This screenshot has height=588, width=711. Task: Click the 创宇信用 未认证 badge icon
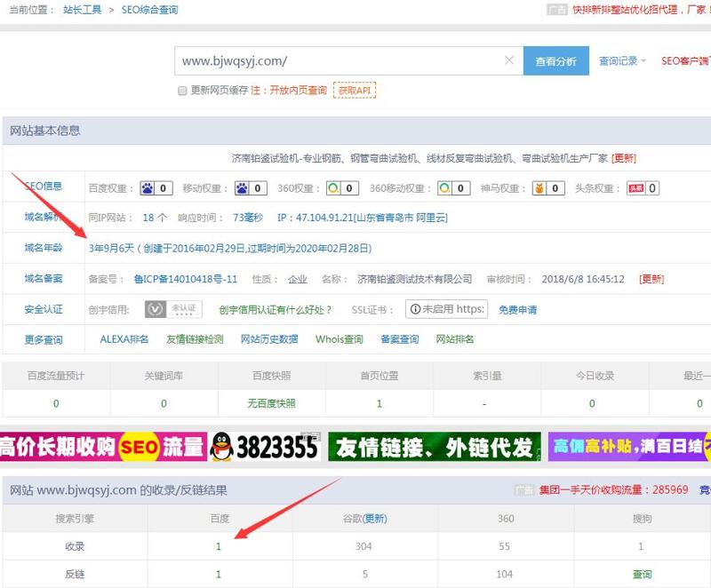(x=173, y=309)
